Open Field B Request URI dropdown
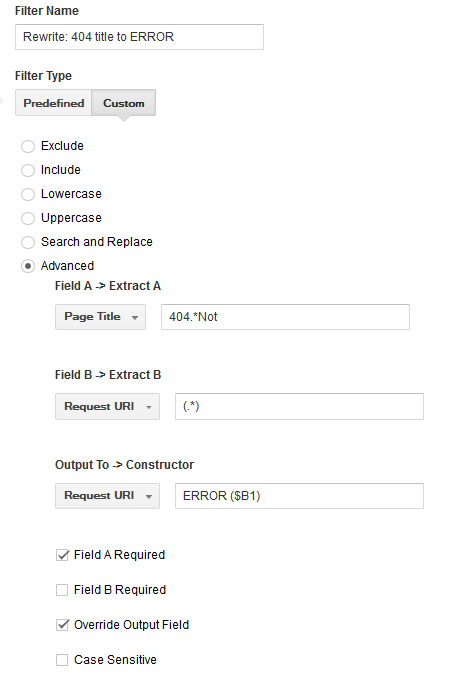 click(107, 406)
